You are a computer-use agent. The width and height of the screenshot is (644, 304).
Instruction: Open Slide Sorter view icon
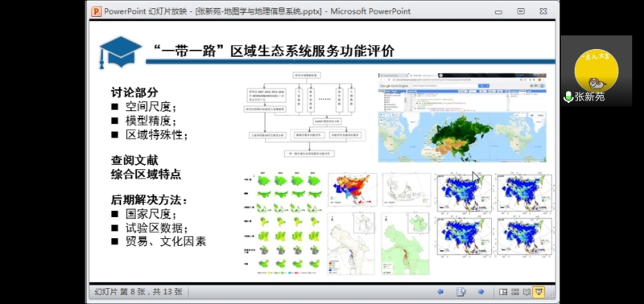pyautogui.click(x=515, y=292)
